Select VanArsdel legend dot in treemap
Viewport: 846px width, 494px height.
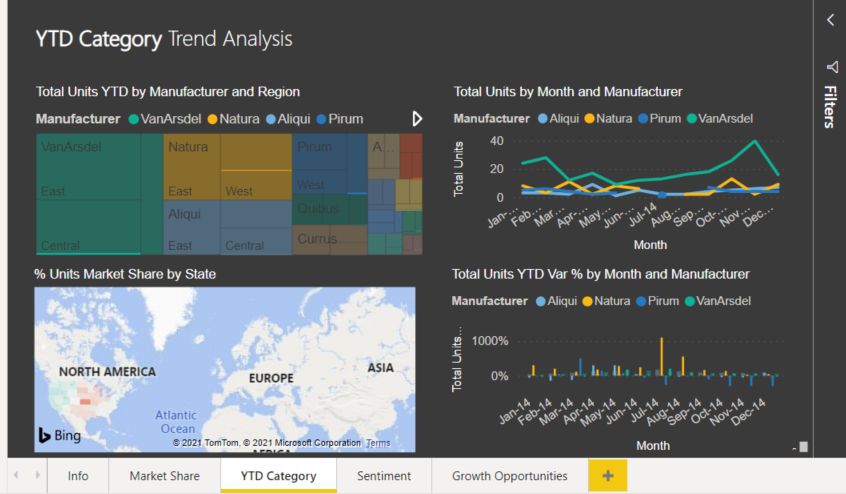coord(134,119)
